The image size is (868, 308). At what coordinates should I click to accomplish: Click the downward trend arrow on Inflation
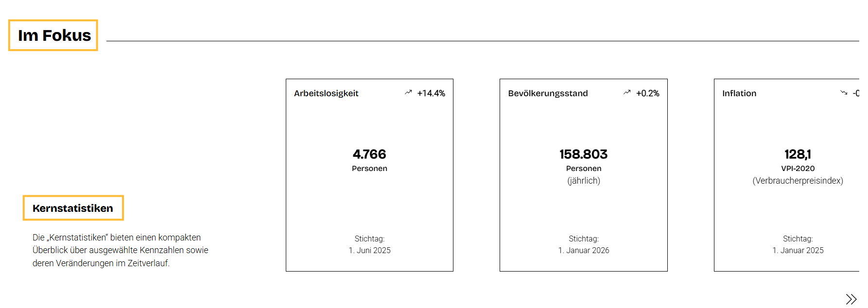click(844, 92)
